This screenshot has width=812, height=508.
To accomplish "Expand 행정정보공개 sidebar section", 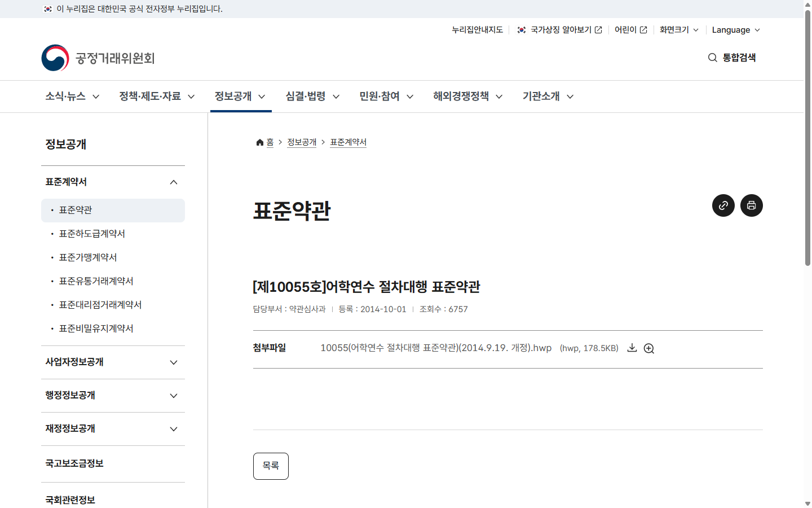I will pyautogui.click(x=113, y=396).
